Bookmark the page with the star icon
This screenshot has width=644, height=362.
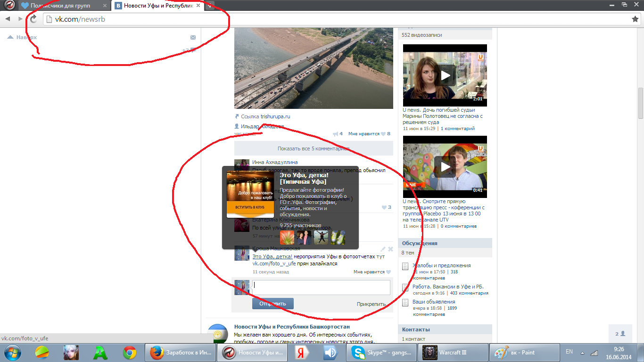click(x=635, y=19)
